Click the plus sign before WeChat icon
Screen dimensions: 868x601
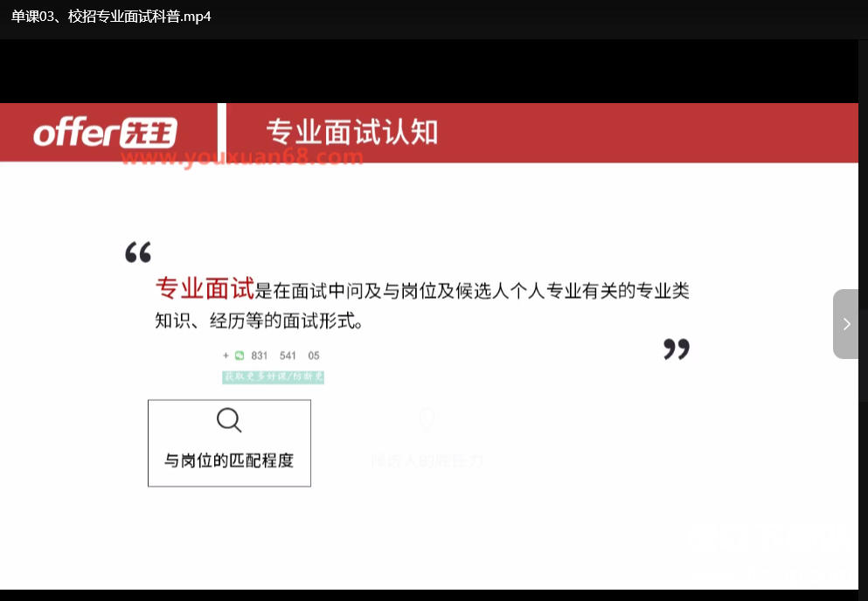(x=226, y=356)
